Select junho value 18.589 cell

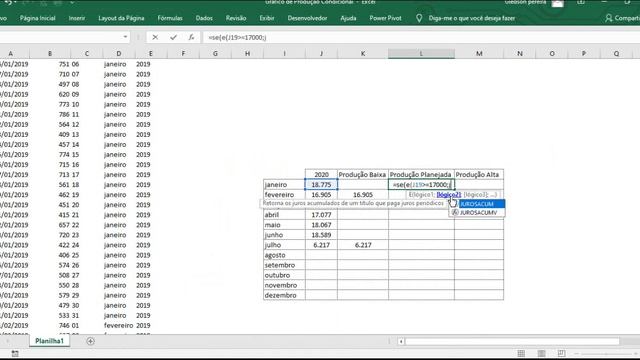click(x=321, y=235)
